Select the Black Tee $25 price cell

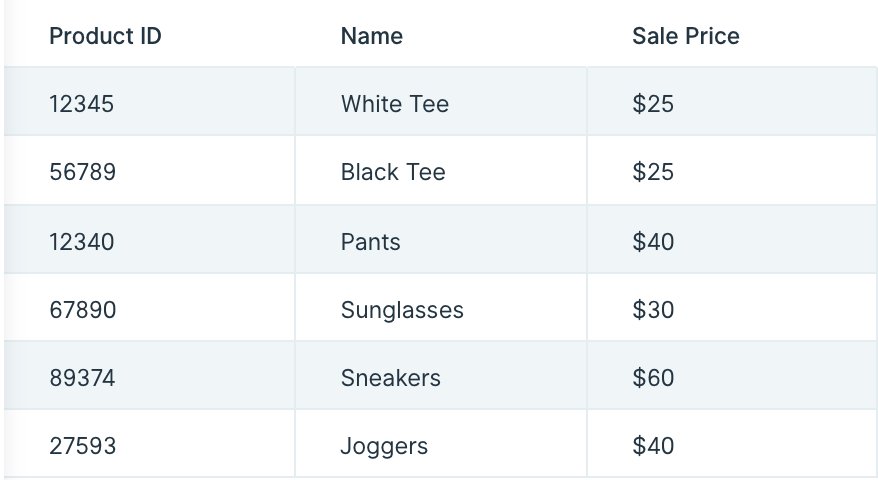point(732,170)
